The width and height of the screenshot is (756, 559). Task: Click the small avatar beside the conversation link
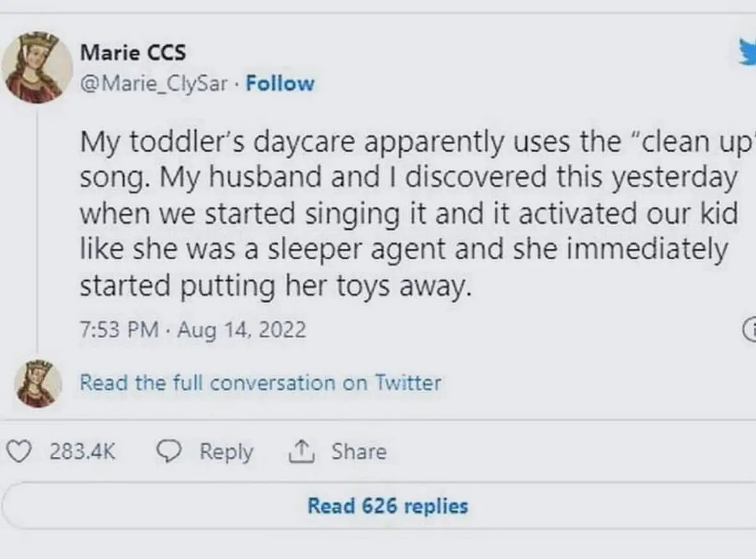tap(38, 383)
